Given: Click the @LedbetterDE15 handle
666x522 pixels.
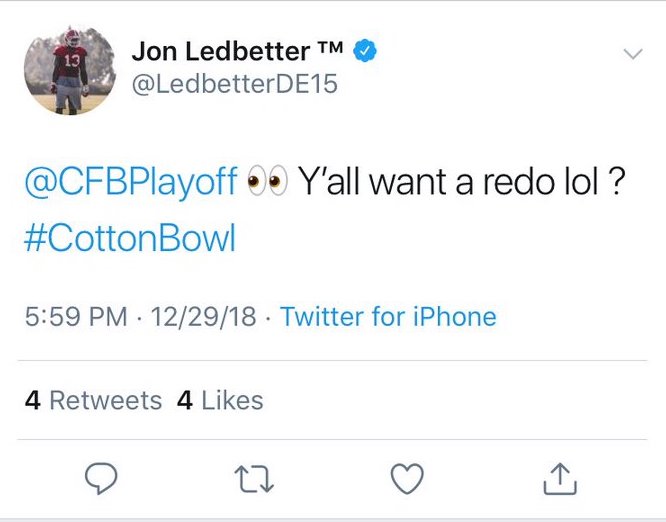Looking at the screenshot, I should [234, 84].
